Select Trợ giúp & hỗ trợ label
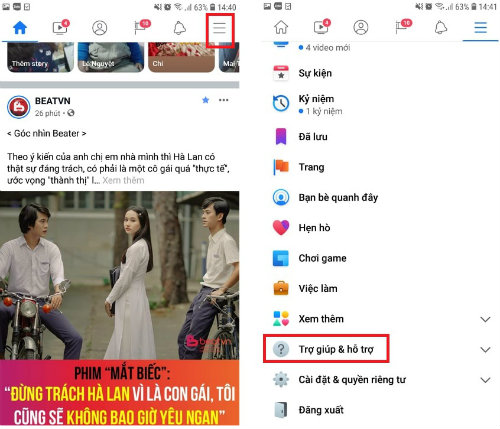 (336, 349)
